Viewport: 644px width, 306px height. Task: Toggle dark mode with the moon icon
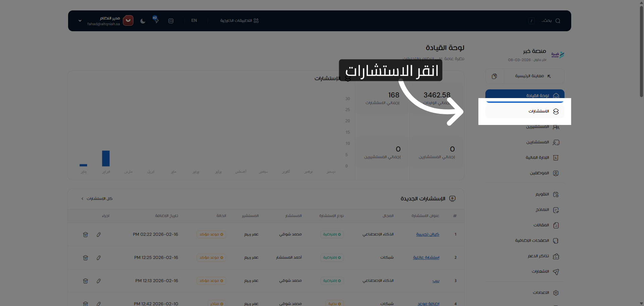[143, 20]
